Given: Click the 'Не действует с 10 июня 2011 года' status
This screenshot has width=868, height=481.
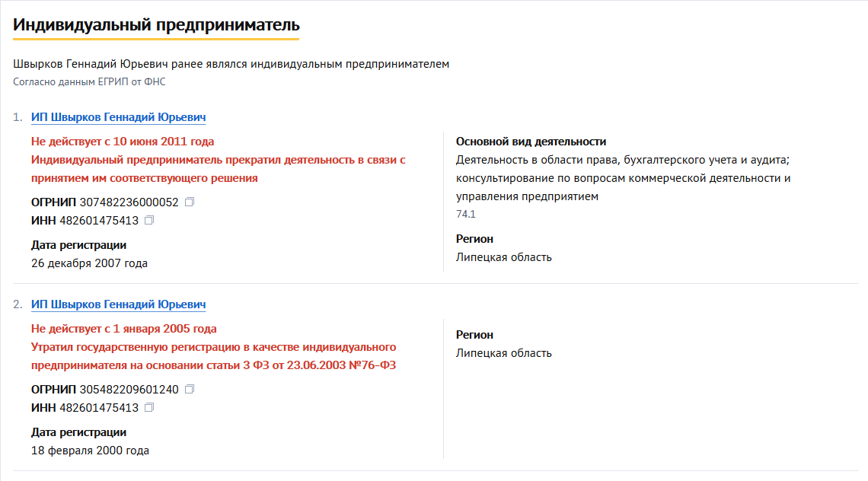Looking at the screenshot, I should [123, 142].
